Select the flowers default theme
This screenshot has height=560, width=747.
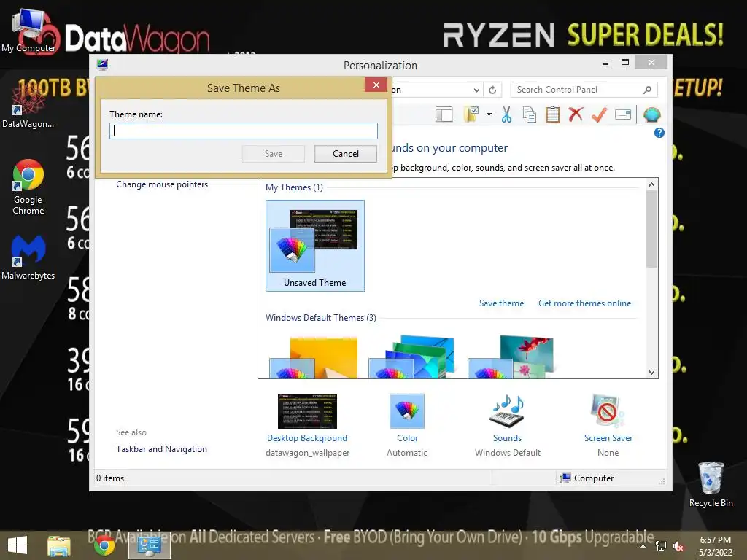(x=511, y=357)
